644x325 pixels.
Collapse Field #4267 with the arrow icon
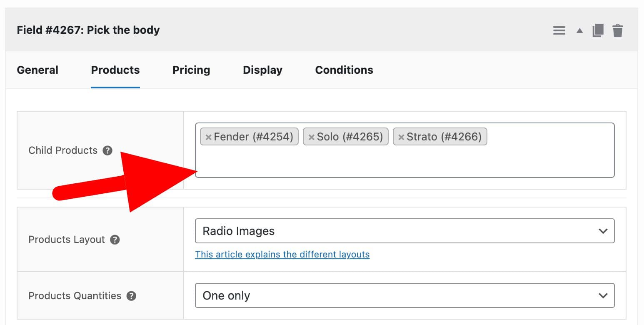pos(579,30)
